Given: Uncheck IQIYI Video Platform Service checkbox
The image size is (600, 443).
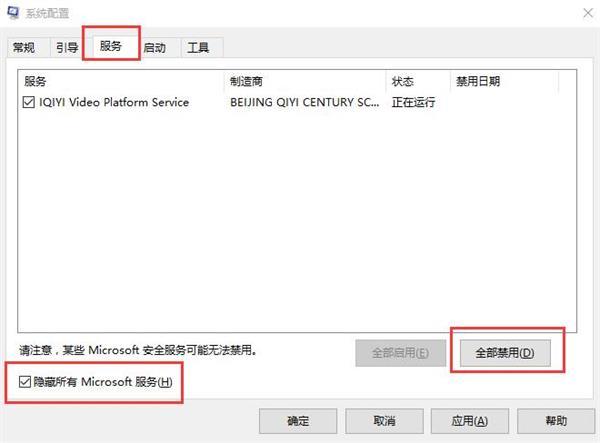Looking at the screenshot, I should (29, 102).
